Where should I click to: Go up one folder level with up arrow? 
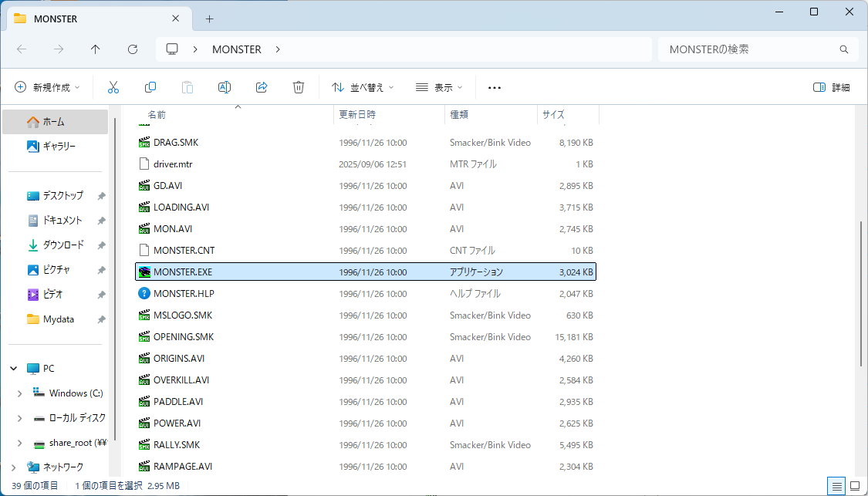coord(96,49)
